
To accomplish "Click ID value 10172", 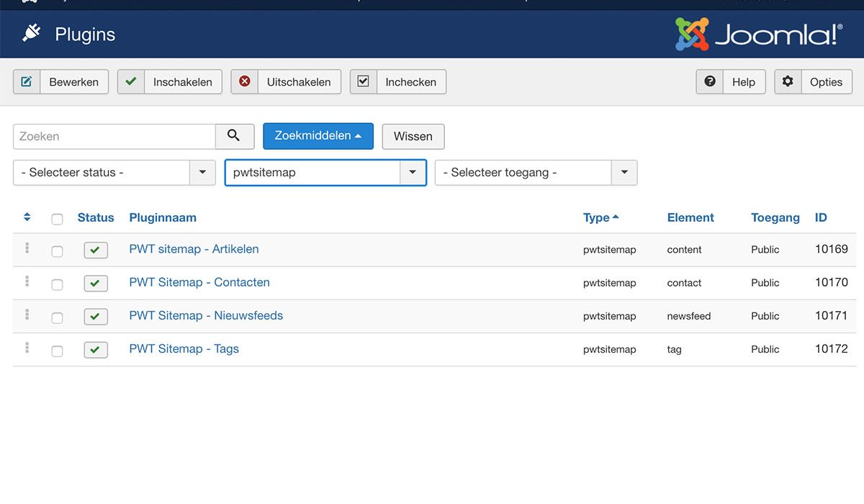I will coord(832,348).
